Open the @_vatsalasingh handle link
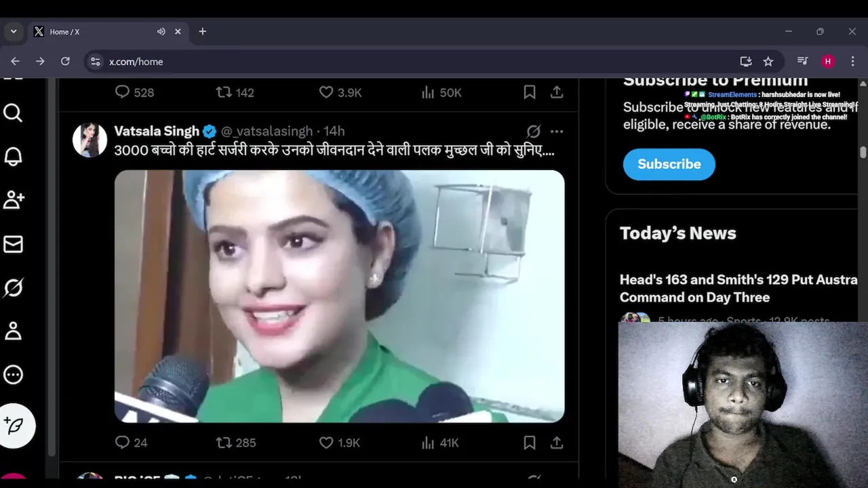The height and width of the screenshot is (488, 868). 267,131
